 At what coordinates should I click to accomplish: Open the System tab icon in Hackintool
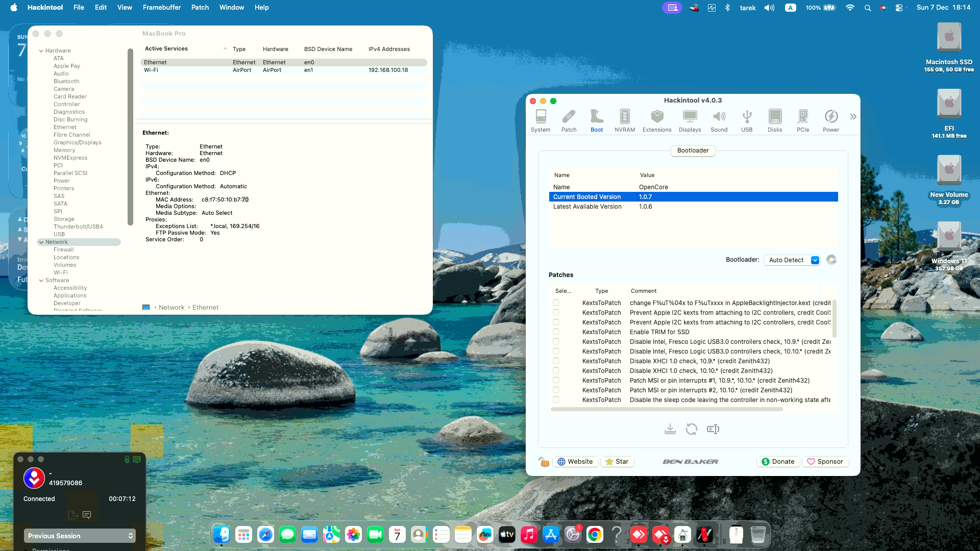(x=541, y=120)
